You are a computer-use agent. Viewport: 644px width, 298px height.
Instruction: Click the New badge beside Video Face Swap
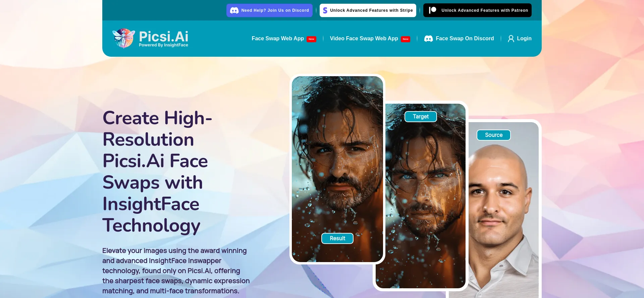coord(406,39)
